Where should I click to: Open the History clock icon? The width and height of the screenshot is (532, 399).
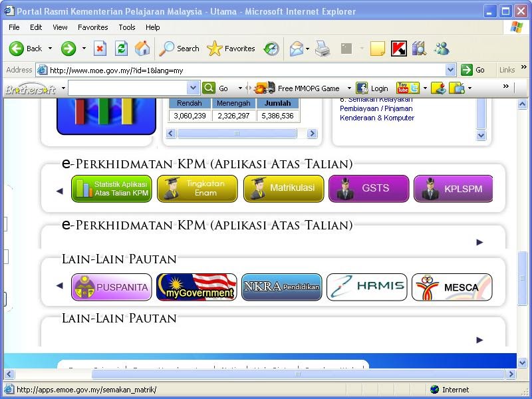point(271,49)
